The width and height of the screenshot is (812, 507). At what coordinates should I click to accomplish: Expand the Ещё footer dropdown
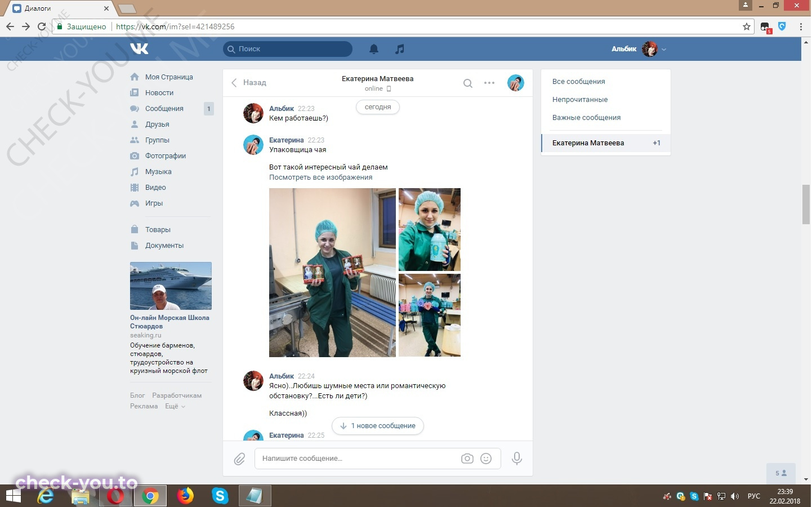(x=175, y=406)
